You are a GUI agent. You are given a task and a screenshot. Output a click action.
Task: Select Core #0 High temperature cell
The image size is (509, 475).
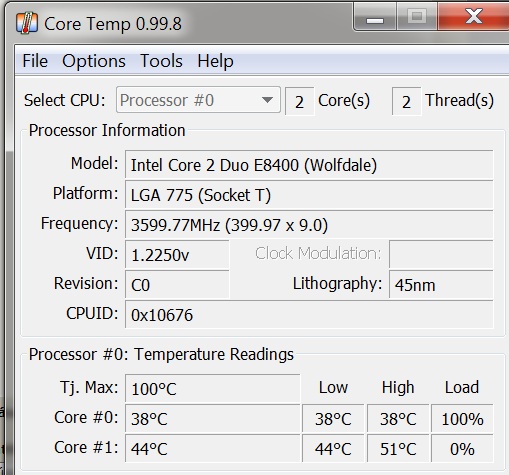pos(398,418)
